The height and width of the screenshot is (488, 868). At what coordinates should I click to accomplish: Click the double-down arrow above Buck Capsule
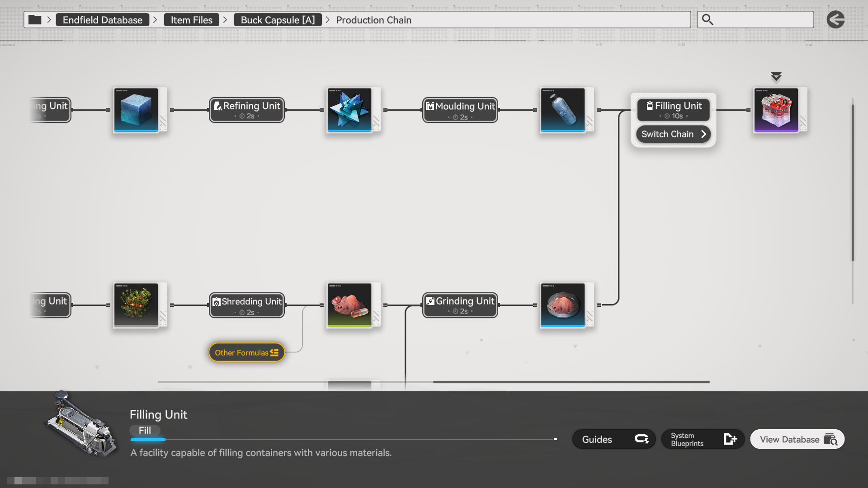[776, 76]
